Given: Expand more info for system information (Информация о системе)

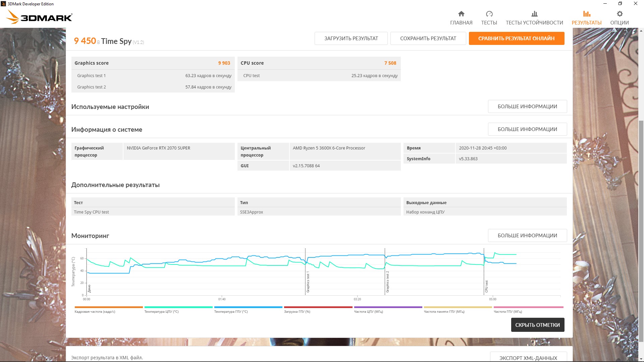Looking at the screenshot, I should point(527,129).
